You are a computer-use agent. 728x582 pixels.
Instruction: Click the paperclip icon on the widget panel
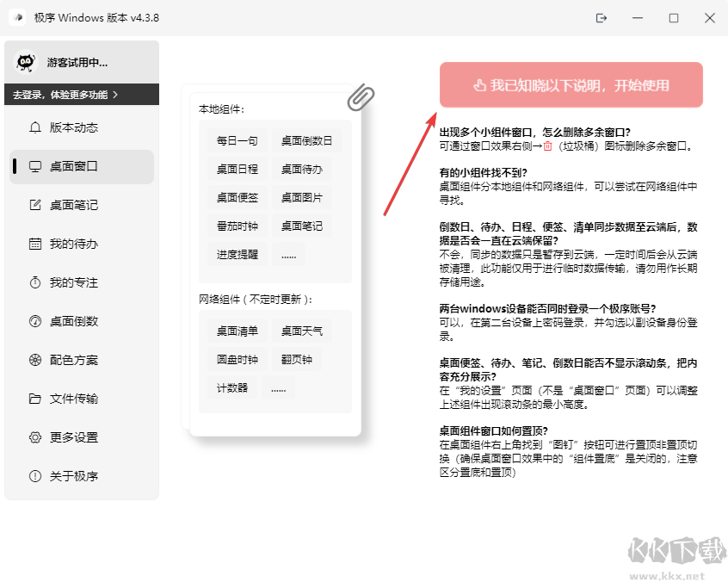coord(361,96)
